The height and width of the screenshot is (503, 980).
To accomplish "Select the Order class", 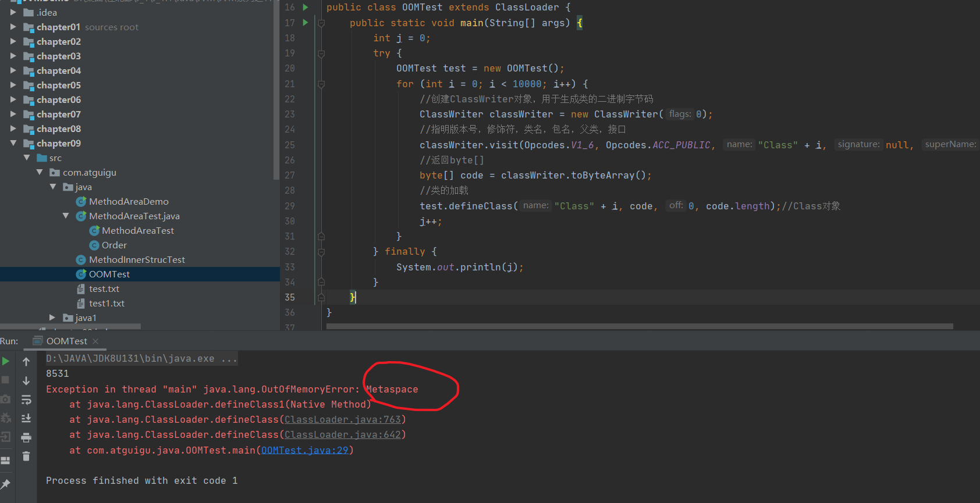I will pos(114,245).
